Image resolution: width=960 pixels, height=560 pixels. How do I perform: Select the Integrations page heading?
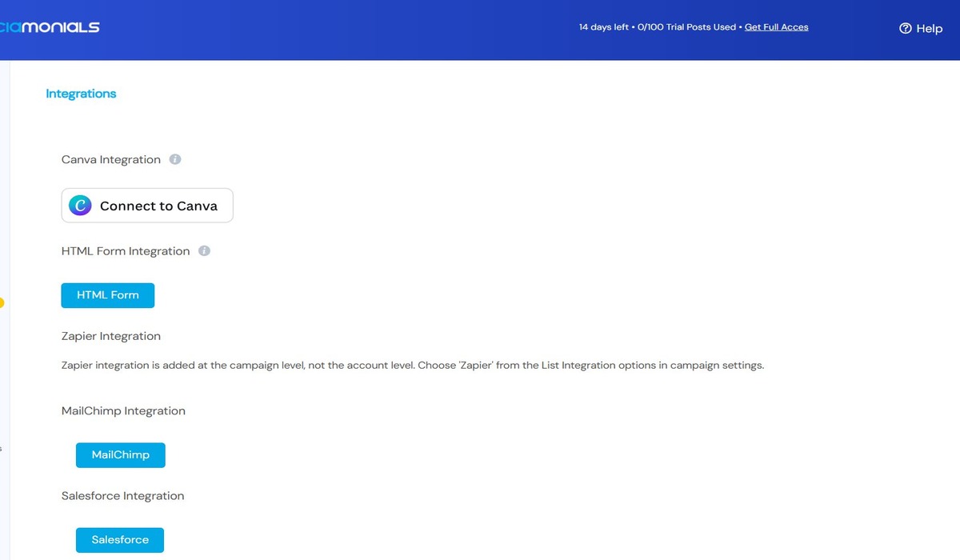(x=81, y=94)
